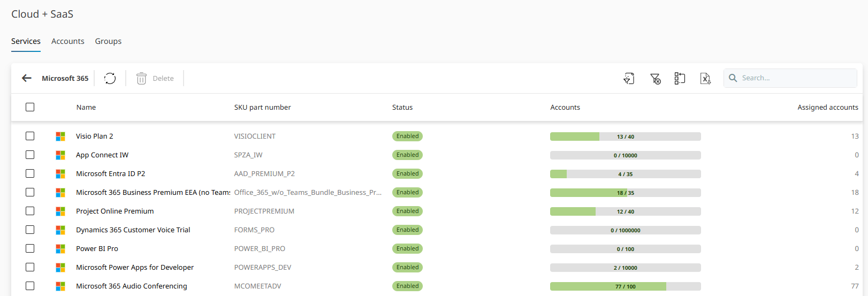
Task: Click the PROJECTPREMIUM SKU cell
Action: point(264,211)
